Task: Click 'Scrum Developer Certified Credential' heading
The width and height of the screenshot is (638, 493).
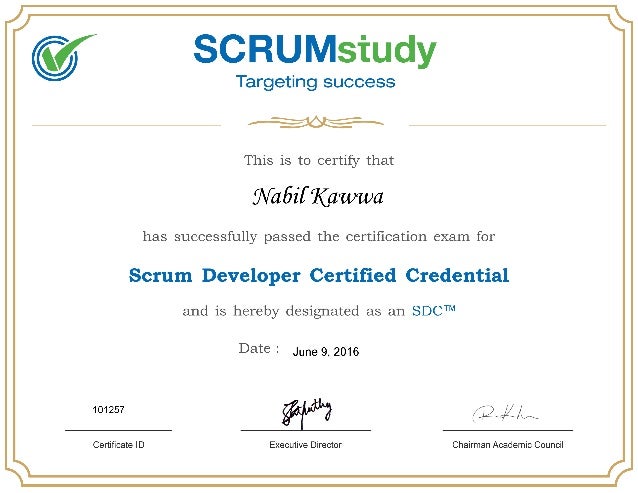Action: 319,275
